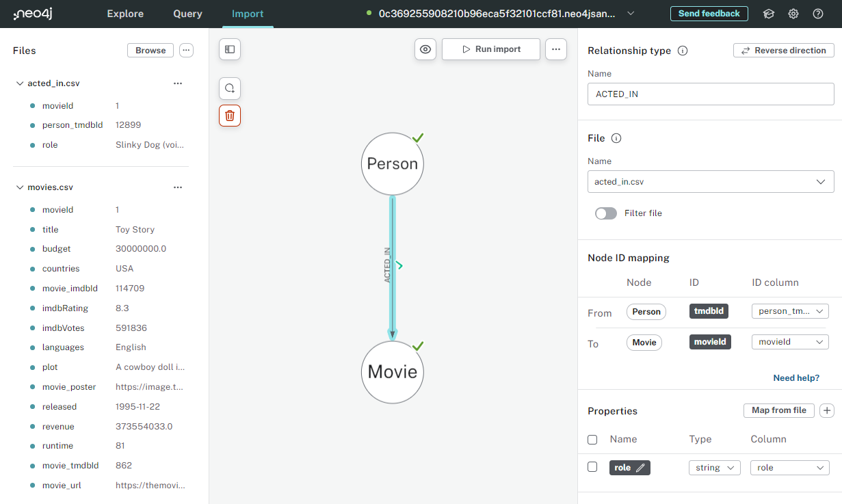
Task: Select the delete/trash tool on canvas
Action: click(229, 116)
